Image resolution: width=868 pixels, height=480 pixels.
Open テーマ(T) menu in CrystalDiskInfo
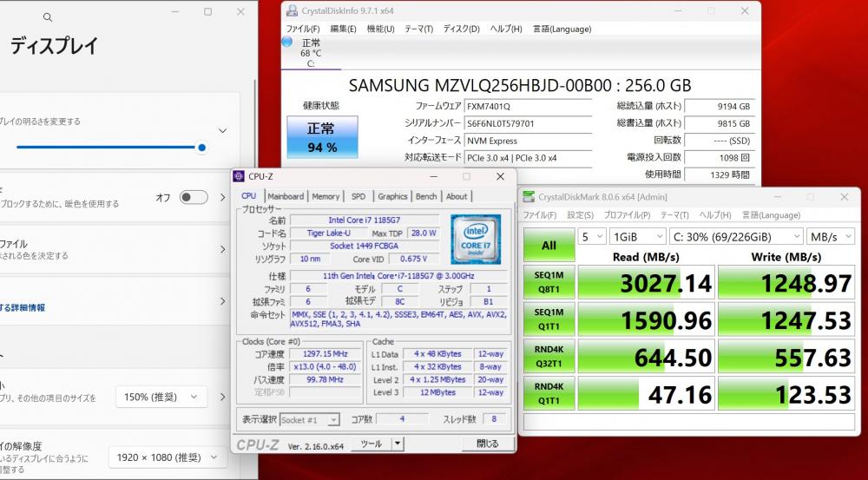click(418, 29)
